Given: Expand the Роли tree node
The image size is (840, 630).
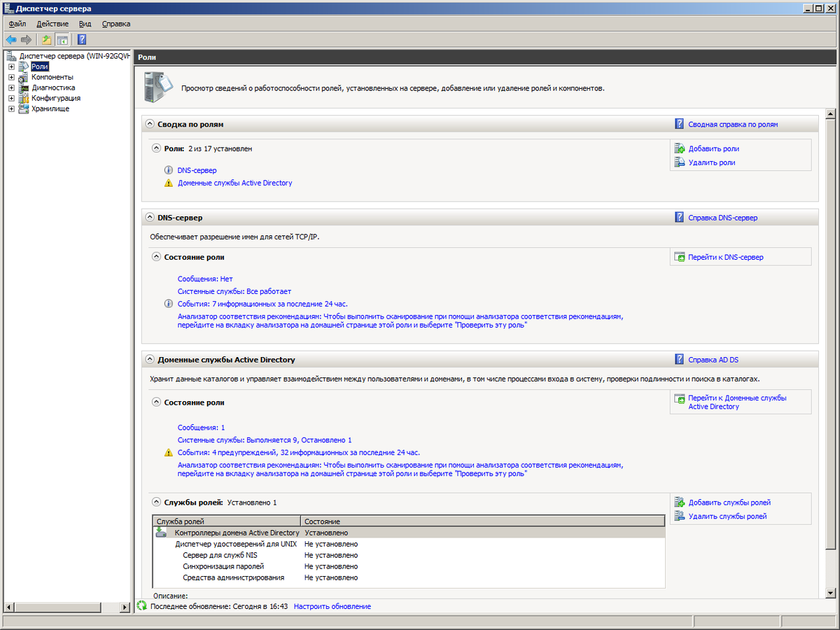Looking at the screenshot, I should [x=11, y=66].
